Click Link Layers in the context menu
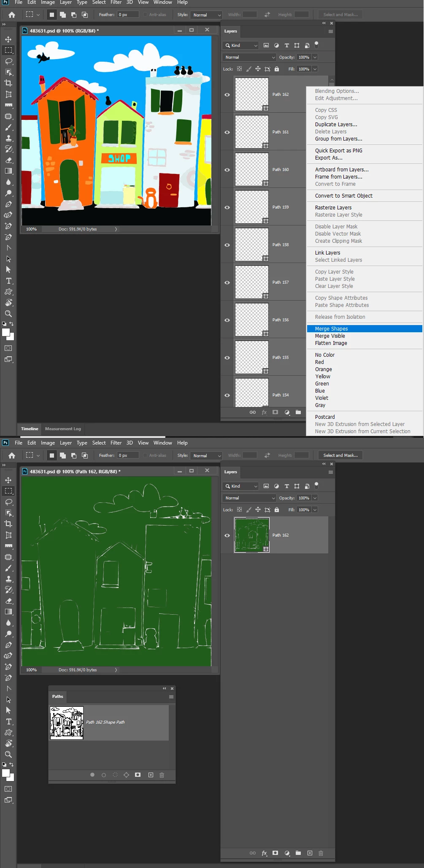The width and height of the screenshot is (424, 868). point(327,252)
